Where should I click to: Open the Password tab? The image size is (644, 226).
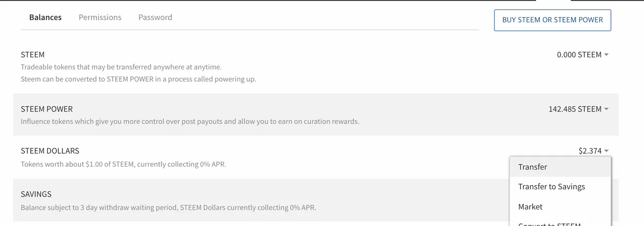click(155, 17)
